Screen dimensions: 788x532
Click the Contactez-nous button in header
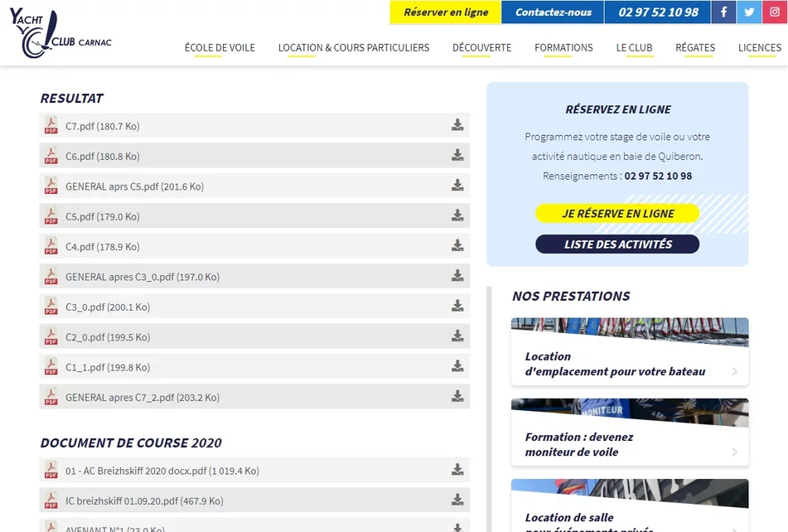553,12
